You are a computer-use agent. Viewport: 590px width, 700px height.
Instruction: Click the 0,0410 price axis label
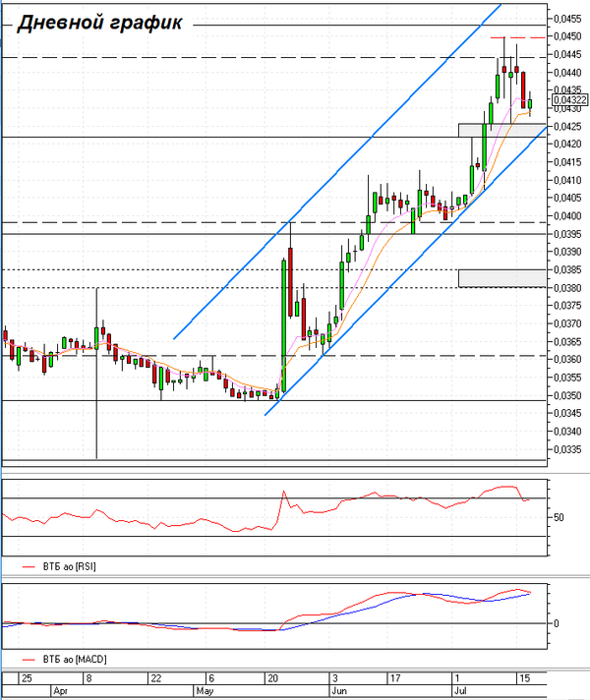(567, 180)
